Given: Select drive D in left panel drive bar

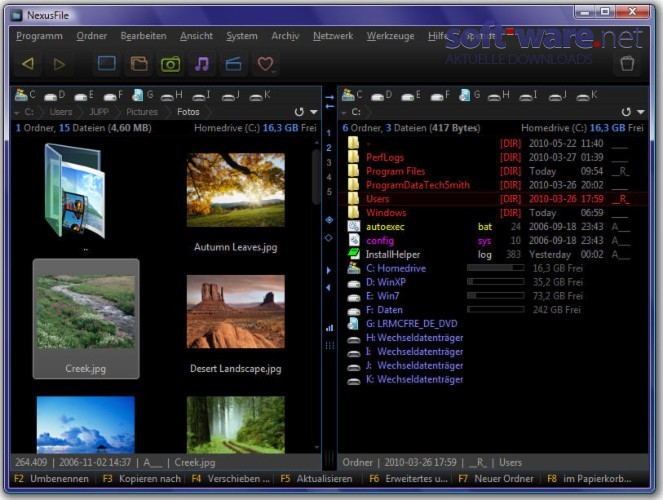Looking at the screenshot, I should (55, 95).
